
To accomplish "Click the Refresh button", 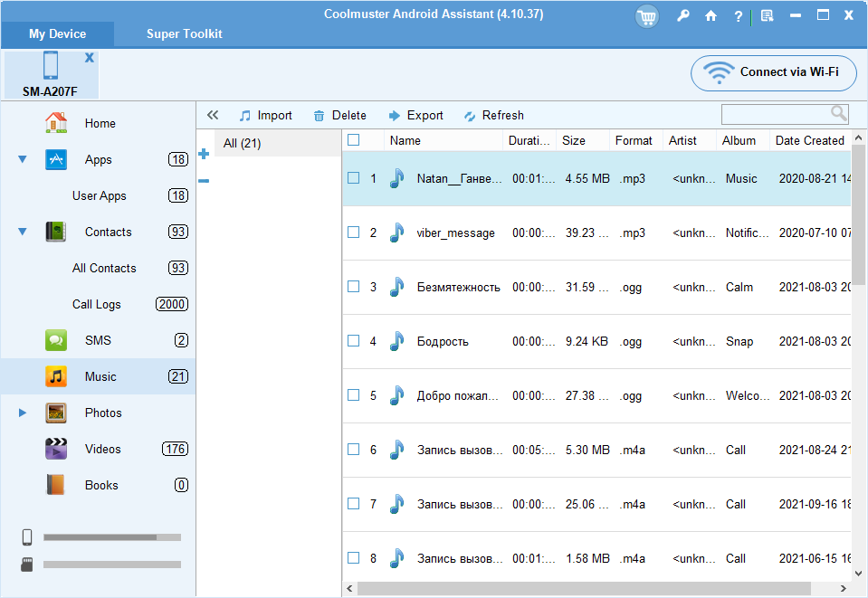I will point(494,115).
